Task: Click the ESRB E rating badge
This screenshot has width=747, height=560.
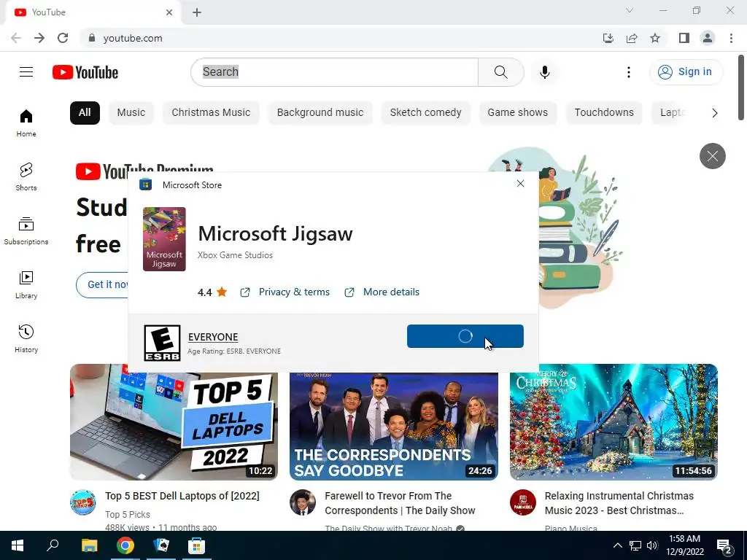Action: (162, 343)
